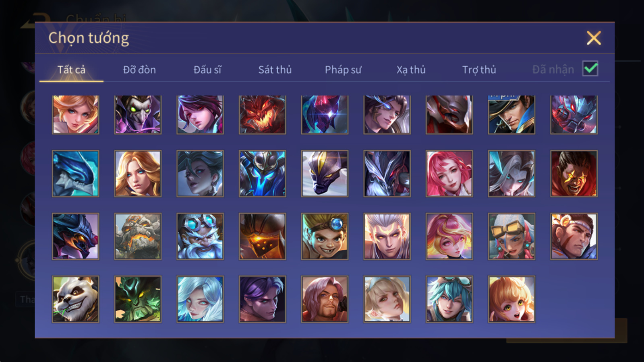Pick the hero wearing a captain hat

point(511,114)
